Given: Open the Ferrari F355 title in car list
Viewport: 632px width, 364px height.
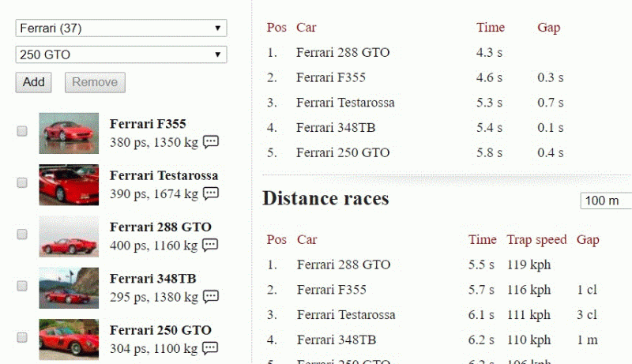Looking at the screenshot, I should coord(148,124).
